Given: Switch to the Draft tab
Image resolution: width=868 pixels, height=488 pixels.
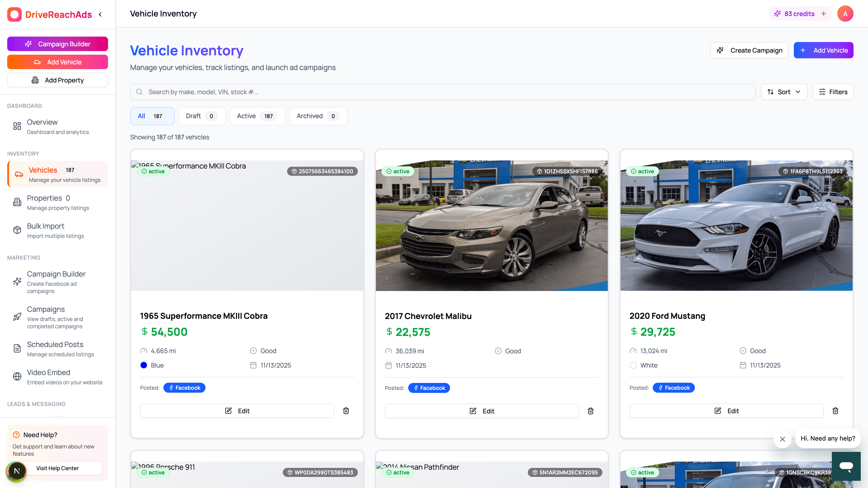Looking at the screenshot, I should click(x=201, y=116).
